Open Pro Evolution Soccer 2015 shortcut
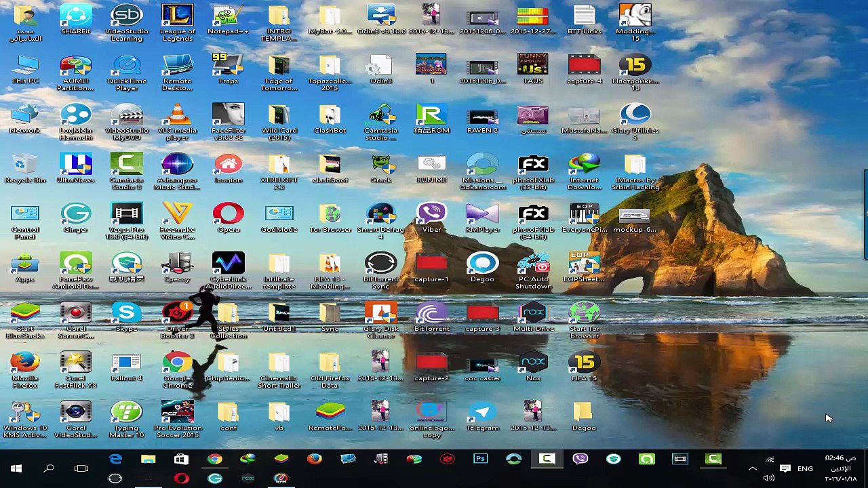This screenshot has height=488, width=868. [x=177, y=420]
